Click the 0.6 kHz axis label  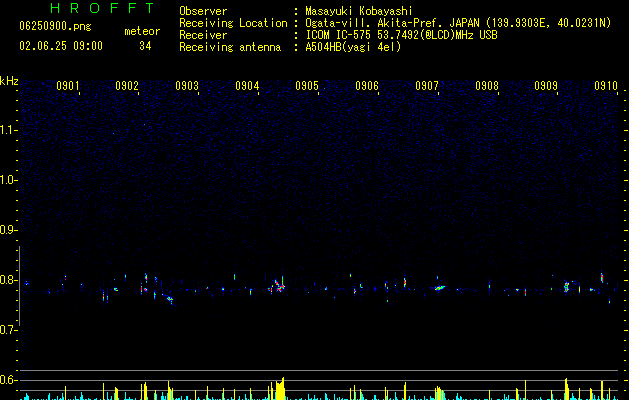click(x=9, y=380)
